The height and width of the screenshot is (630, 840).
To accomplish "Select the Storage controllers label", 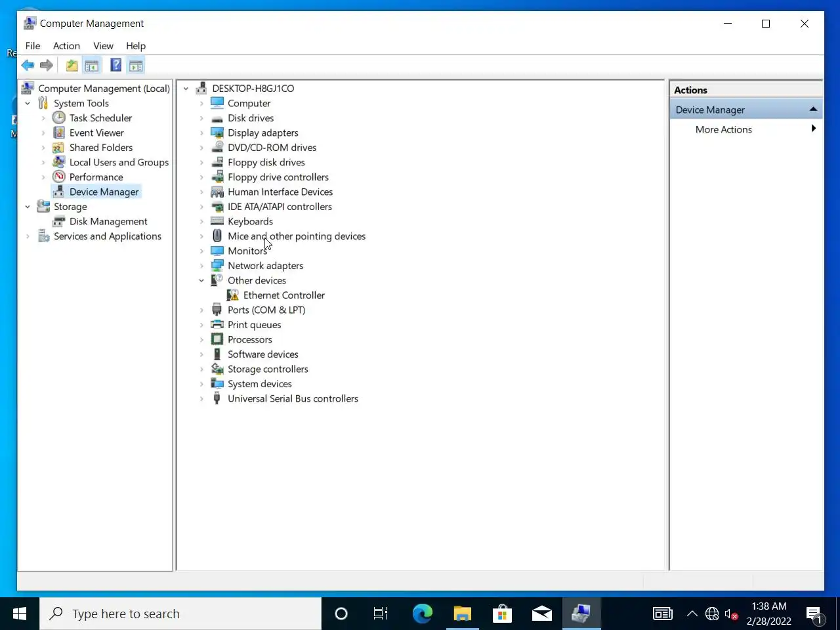I will tap(268, 369).
